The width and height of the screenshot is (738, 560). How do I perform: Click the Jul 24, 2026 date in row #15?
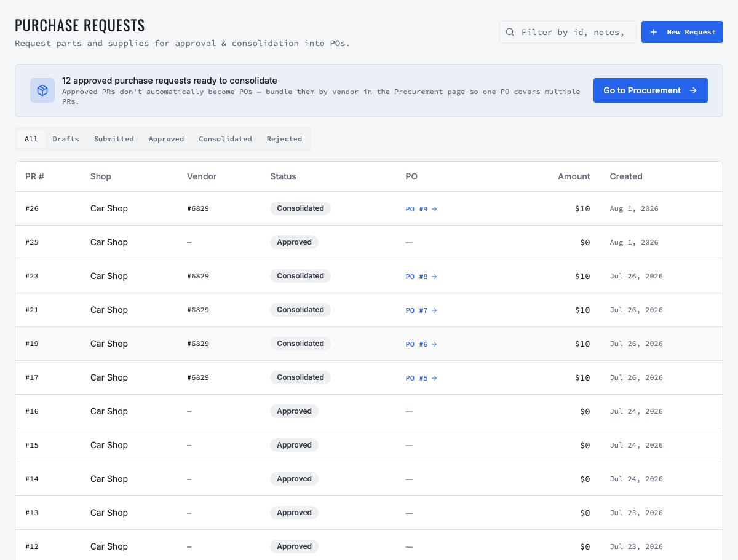click(637, 445)
